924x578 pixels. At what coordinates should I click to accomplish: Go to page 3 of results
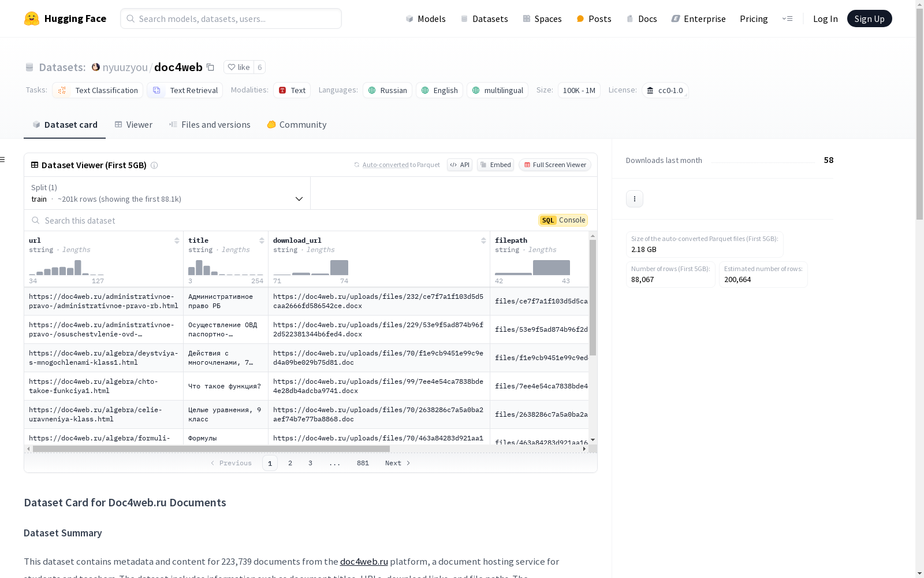[310, 463]
